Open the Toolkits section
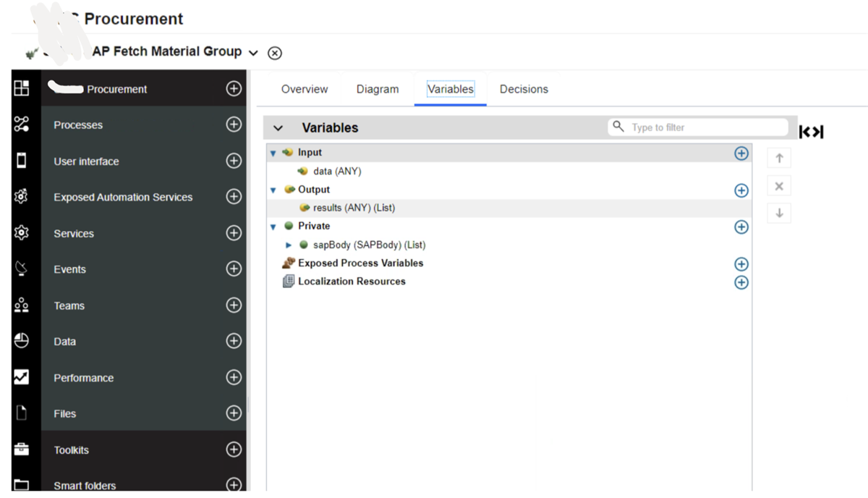Screen dimensions: 868x498 pyautogui.click(x=71, y=450)
